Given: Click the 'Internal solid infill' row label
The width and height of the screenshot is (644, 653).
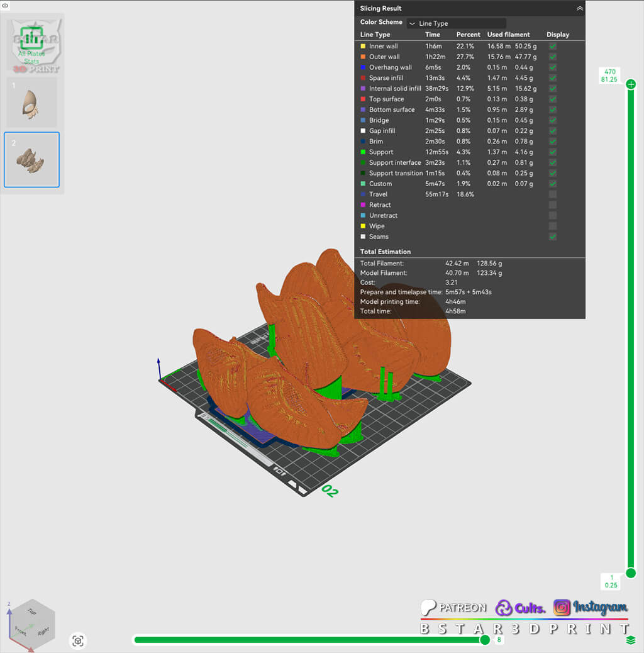Looking at the screenshot, I should click(395, 89).
